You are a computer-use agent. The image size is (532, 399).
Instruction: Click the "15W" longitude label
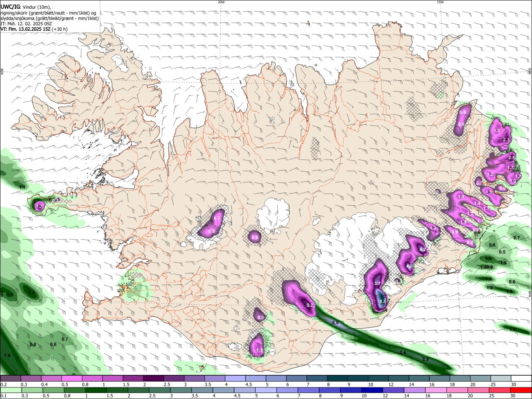(x=440, y=2)
